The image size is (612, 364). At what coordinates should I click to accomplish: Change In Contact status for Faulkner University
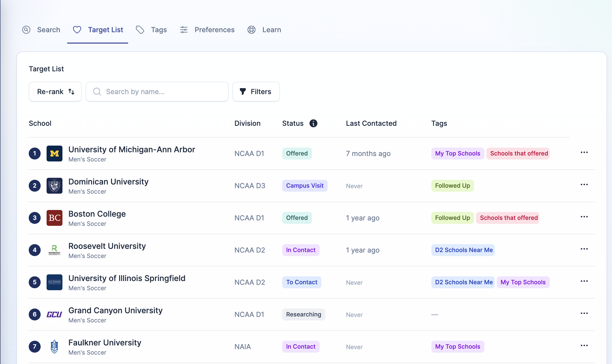tap(301, 347)
